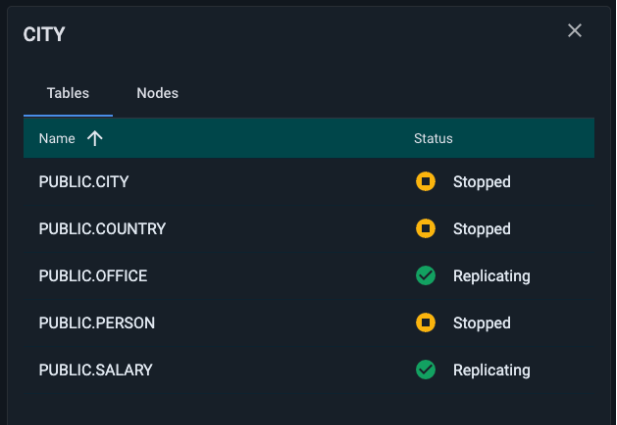Image resolution: width=617 pixels, height=425 pixels.
Task: Click the stopped status icon for PUBLIC.CITY
Action: (426, 182)
